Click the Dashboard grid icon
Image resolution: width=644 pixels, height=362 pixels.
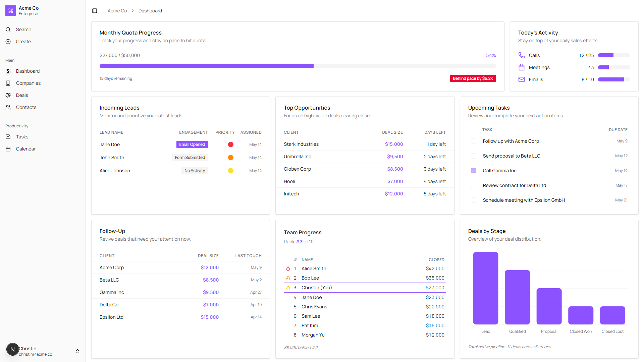click(8, 71)
